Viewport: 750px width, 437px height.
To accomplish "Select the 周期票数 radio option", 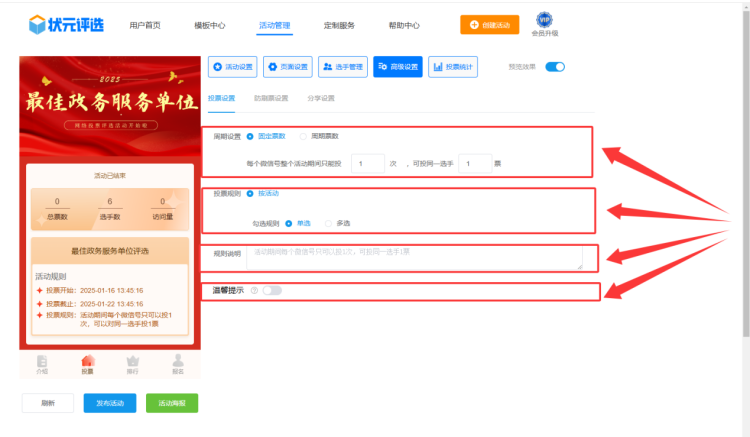I will (303, 136).
